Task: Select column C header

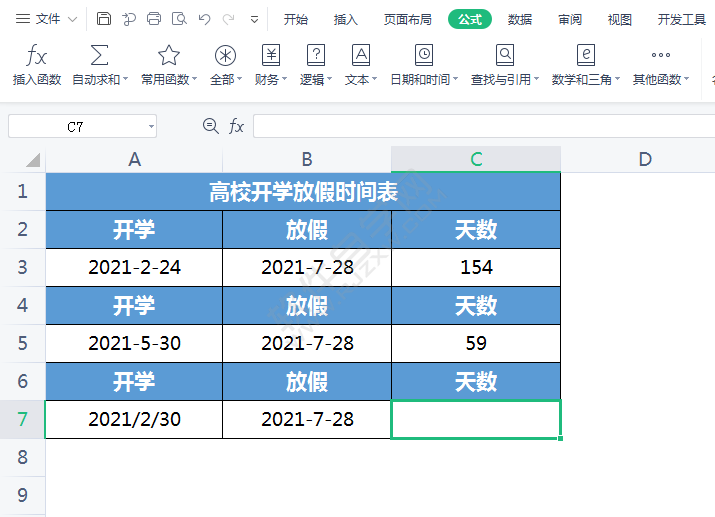Action: 476,160
